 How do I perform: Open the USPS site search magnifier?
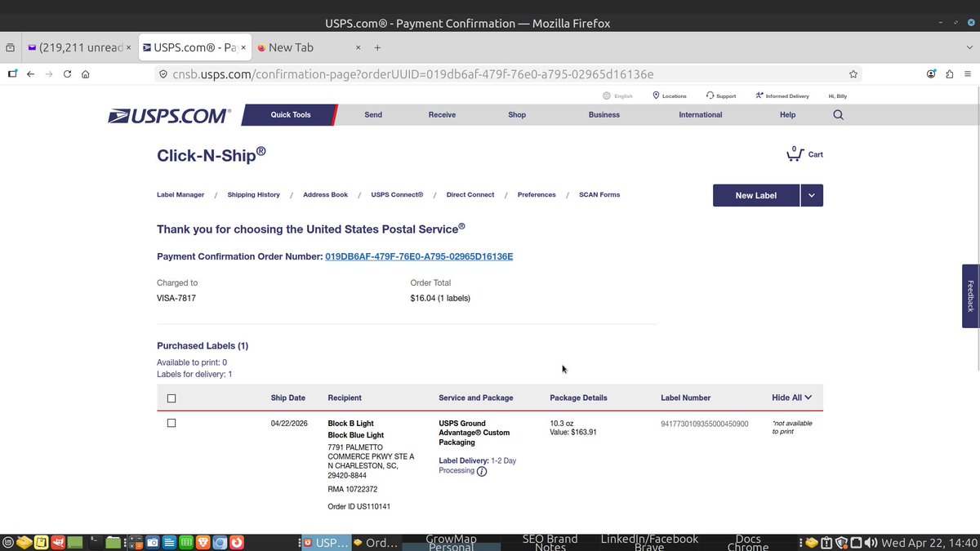tap(838, 115)
